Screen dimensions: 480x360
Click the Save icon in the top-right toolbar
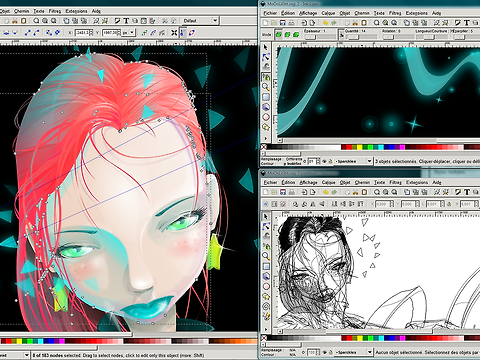tap(283, 23)
